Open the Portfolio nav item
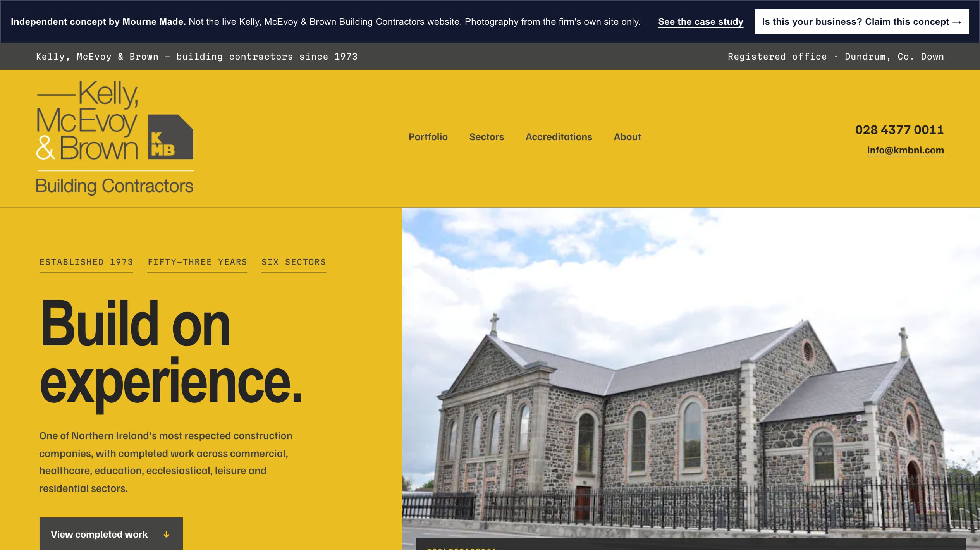 [428, 137]
